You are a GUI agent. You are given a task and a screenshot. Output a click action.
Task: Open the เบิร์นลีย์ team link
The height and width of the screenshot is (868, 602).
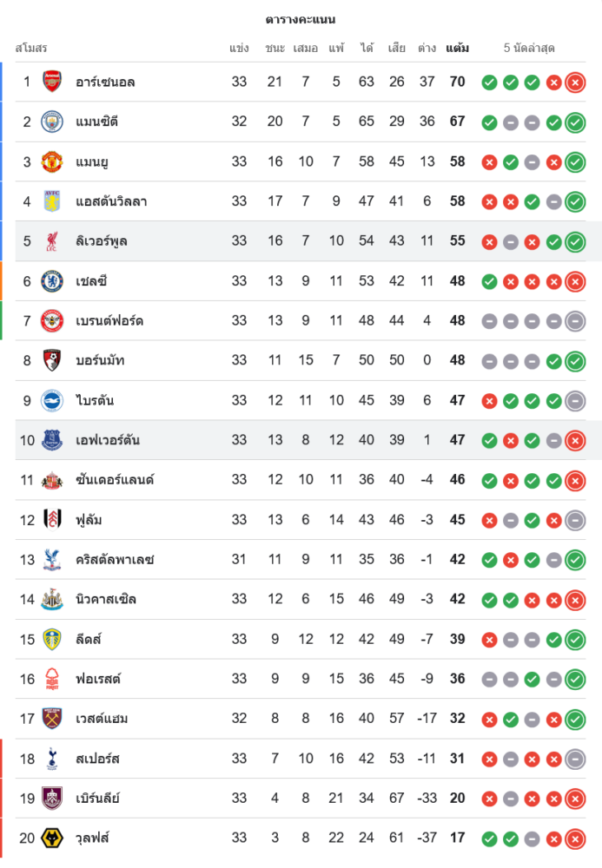pos(97,799)
